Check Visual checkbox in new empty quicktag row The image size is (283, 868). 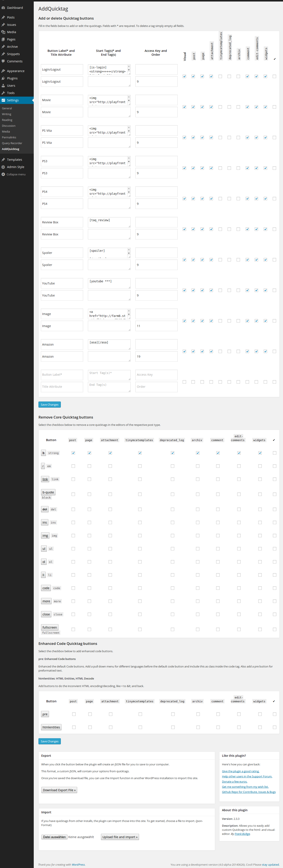point(184,382)
